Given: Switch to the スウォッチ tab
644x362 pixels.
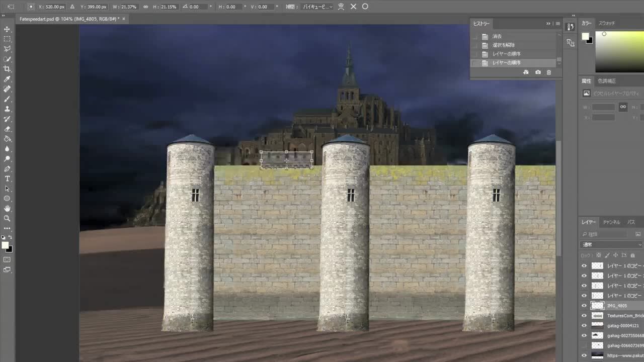Looking at the screenshot, I should [606, 23].
